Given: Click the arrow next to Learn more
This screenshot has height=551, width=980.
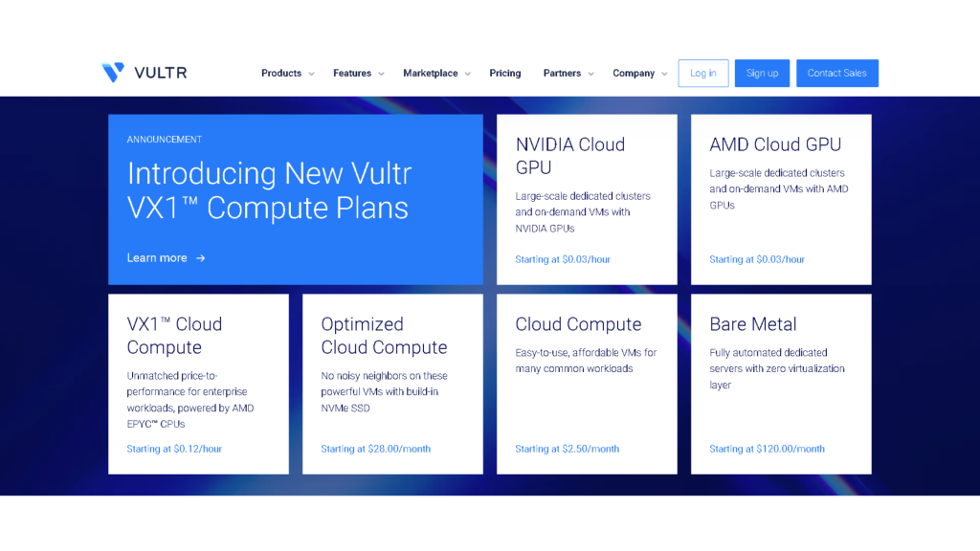Looking at the screenshot, I should pos(200,258).
